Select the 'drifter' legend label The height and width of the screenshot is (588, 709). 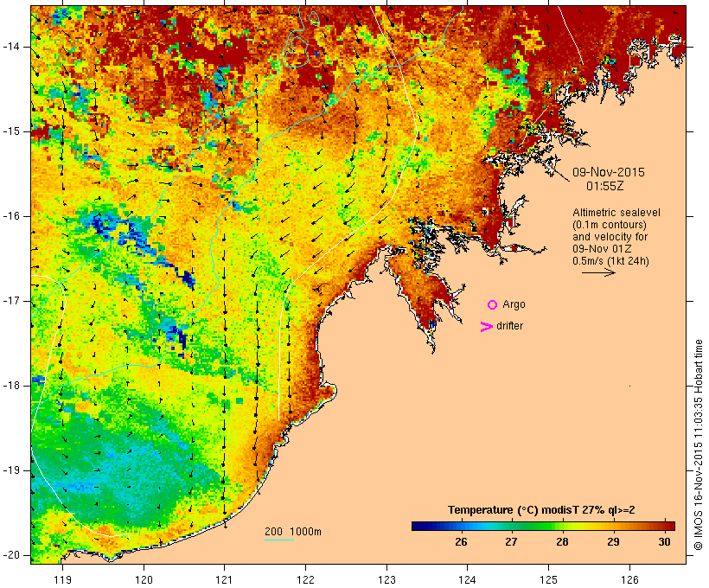(x=509, y=326)
